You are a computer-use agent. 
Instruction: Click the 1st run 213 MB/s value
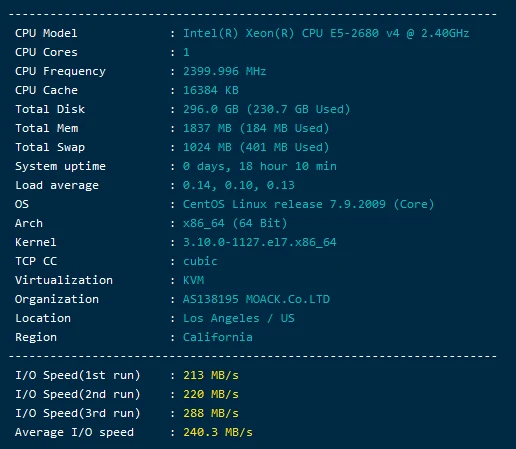pyautogui.click(x=211, y=375)
